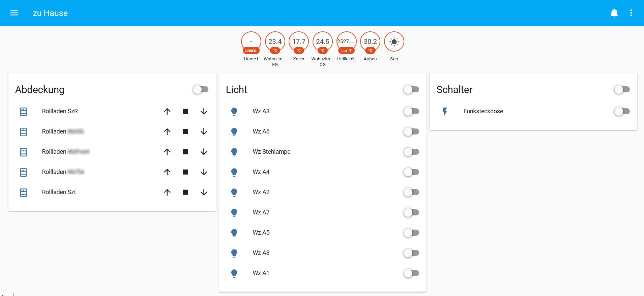The width and height of the screenshot is (644, 296).
Task: Lower Rollladen SzL with down arrow
Action: click(204, 192)
